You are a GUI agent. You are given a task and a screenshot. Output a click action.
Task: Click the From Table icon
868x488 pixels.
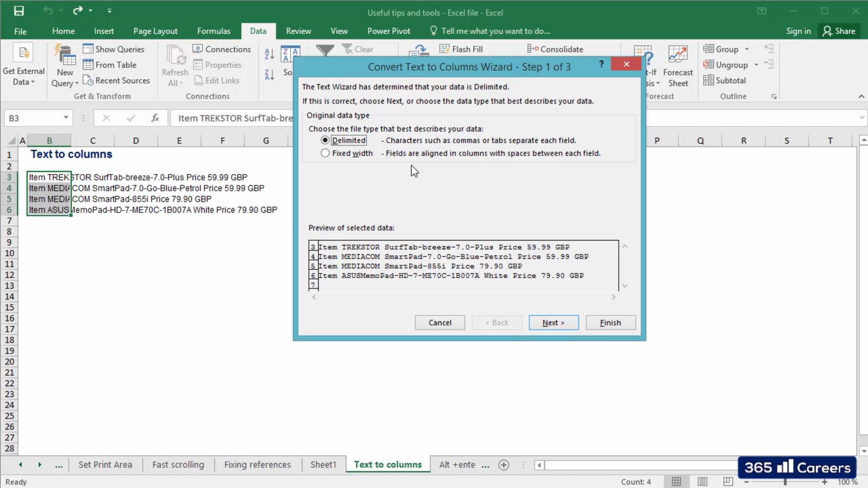(110, 65)
